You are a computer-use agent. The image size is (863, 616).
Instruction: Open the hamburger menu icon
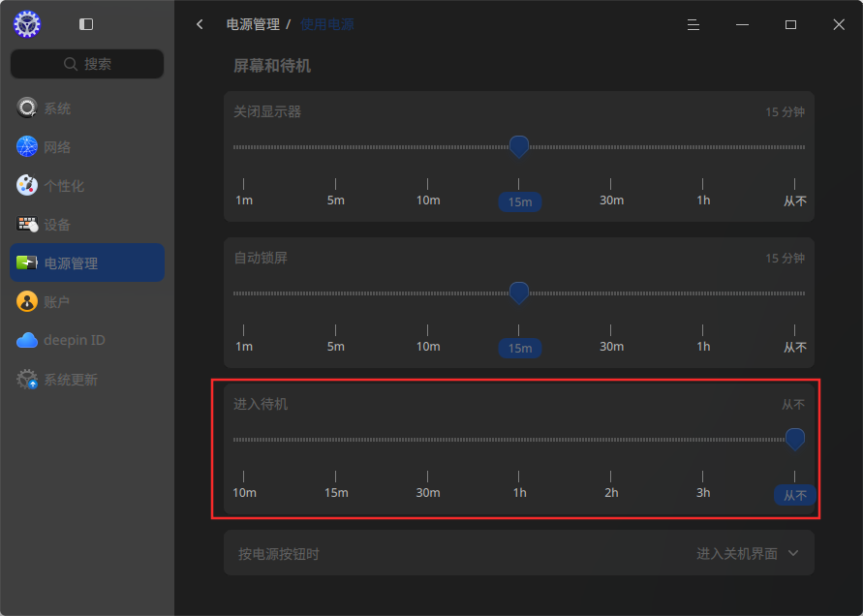coord(693,25)
